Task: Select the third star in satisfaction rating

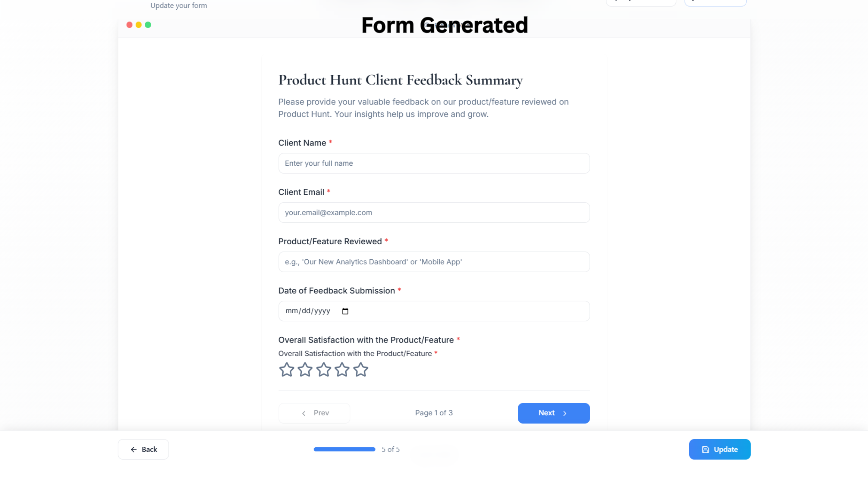Action: click(323, 369)
